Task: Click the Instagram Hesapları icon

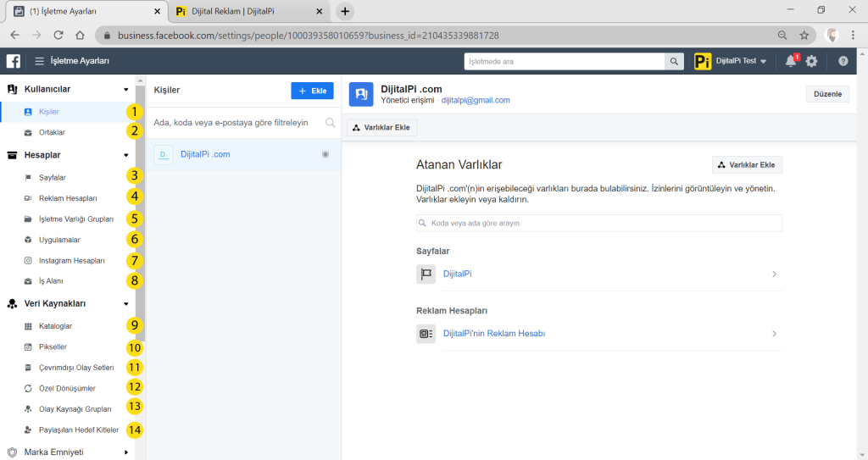Action: [28, 260]
